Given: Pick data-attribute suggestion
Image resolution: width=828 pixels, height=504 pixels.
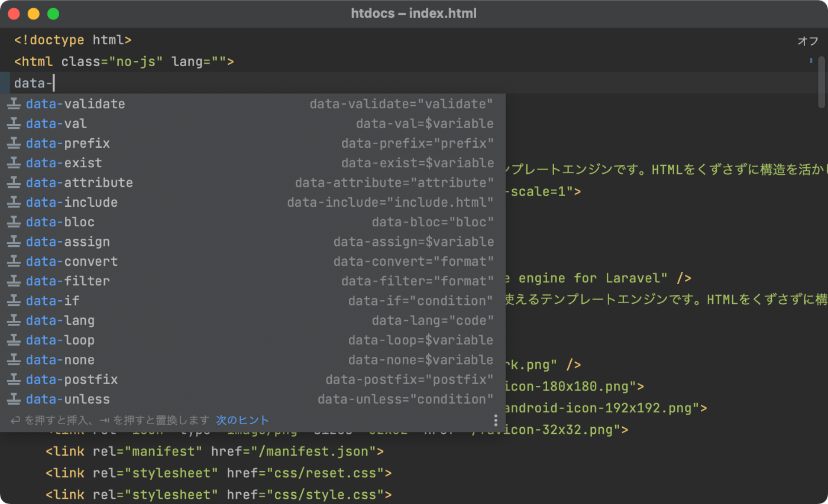Looking at the screenshot, I should click(x=253, y=183).
